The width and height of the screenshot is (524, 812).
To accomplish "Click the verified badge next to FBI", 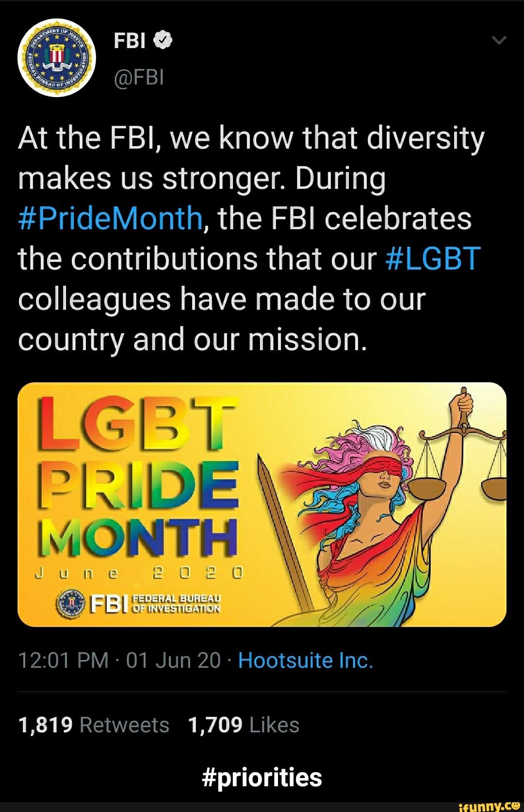I will [162, 40].
